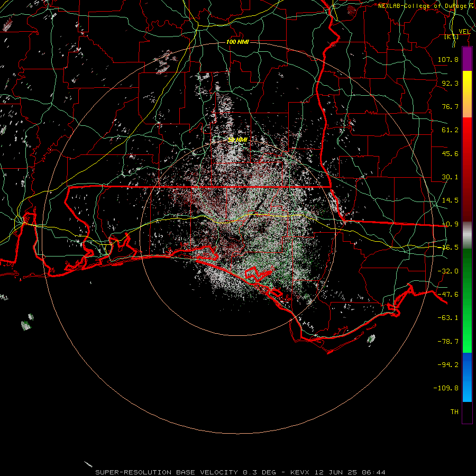Image resolution: width=476 pixels, height=476 pixels.
Task: Click the 76.7 value on velocity scale
Action: [450, 106]
